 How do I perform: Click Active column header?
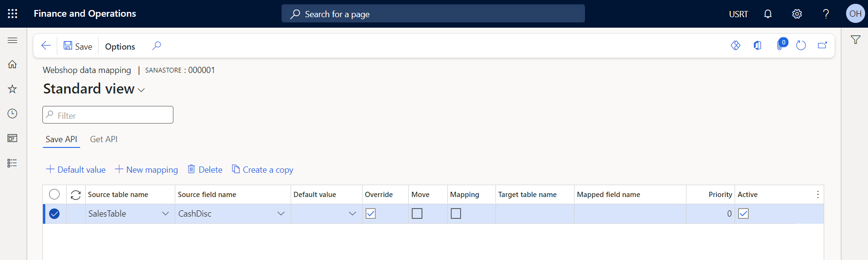[747, 195]
